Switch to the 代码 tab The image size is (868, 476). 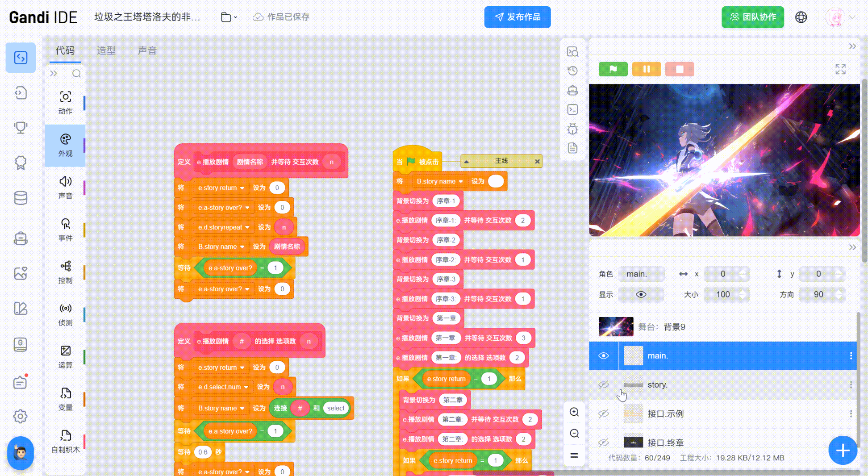[x=65, y=50]
